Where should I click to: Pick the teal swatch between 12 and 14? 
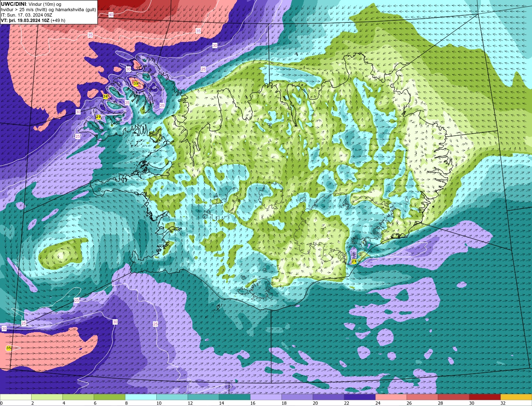[203, 397]
